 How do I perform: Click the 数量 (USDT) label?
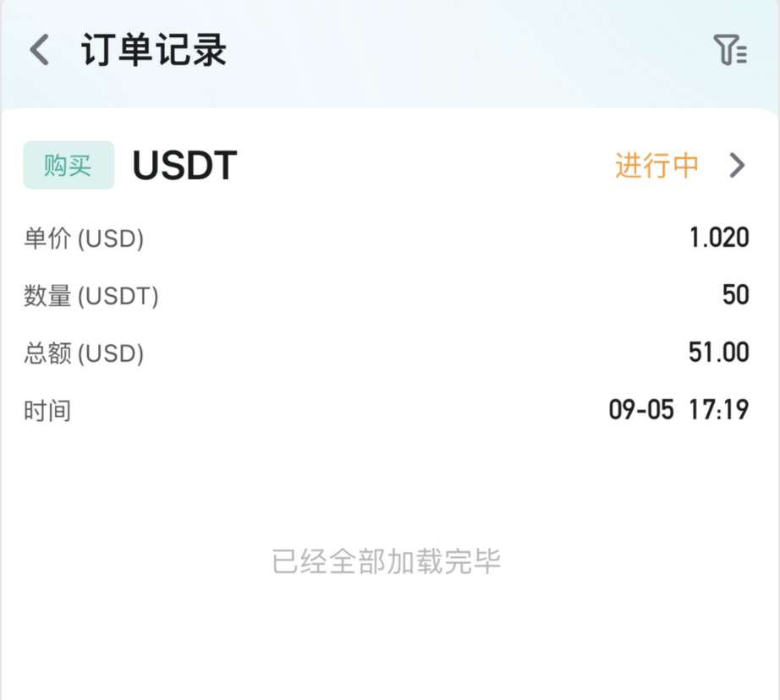tap(91, 296)
